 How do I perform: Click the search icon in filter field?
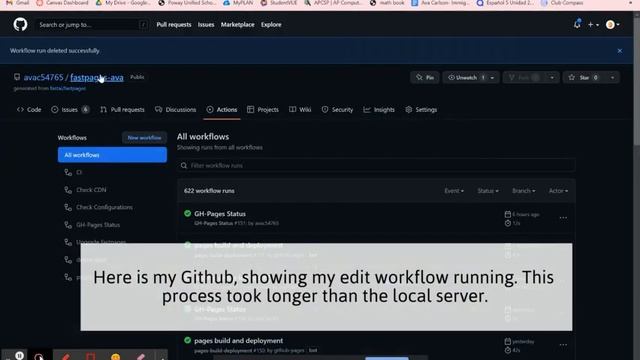[x=184, y=165]
